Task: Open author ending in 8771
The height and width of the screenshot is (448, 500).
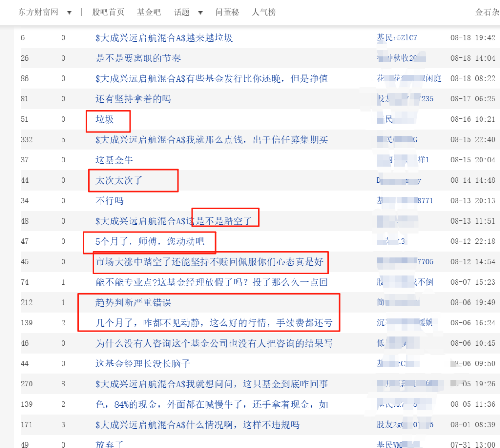Action: pos(405,200)
